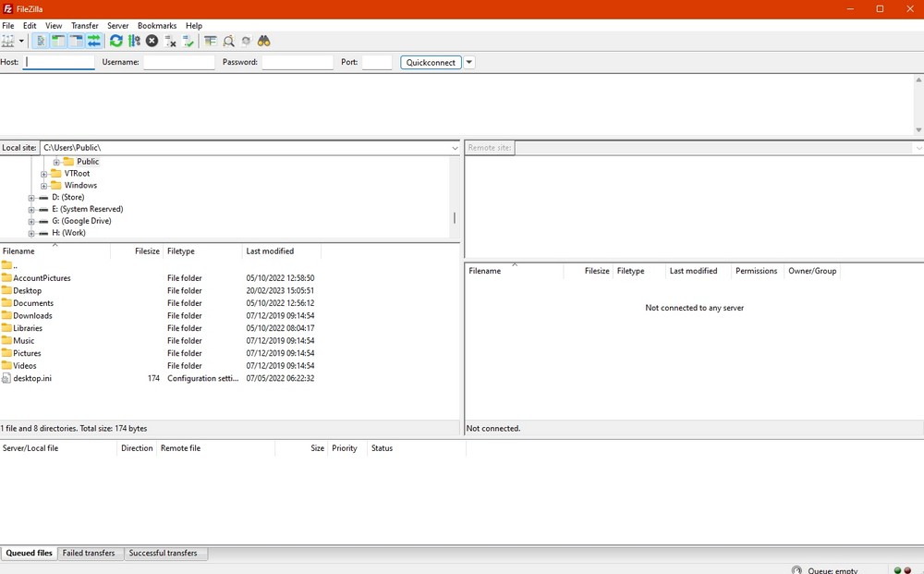The height and width of the screenshot is (574, 924).
Task: Toggle the transfer queue display
Action: (93, 41)
